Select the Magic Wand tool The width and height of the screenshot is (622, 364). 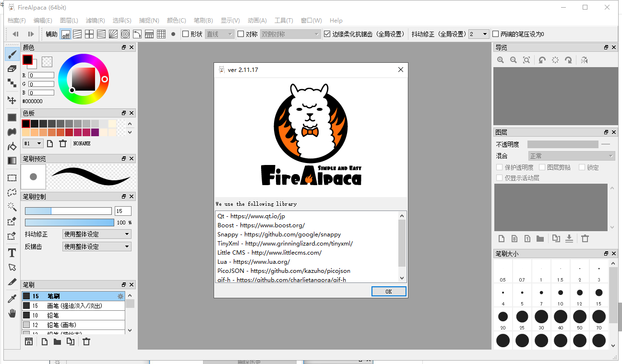click(x=12, y=207)
